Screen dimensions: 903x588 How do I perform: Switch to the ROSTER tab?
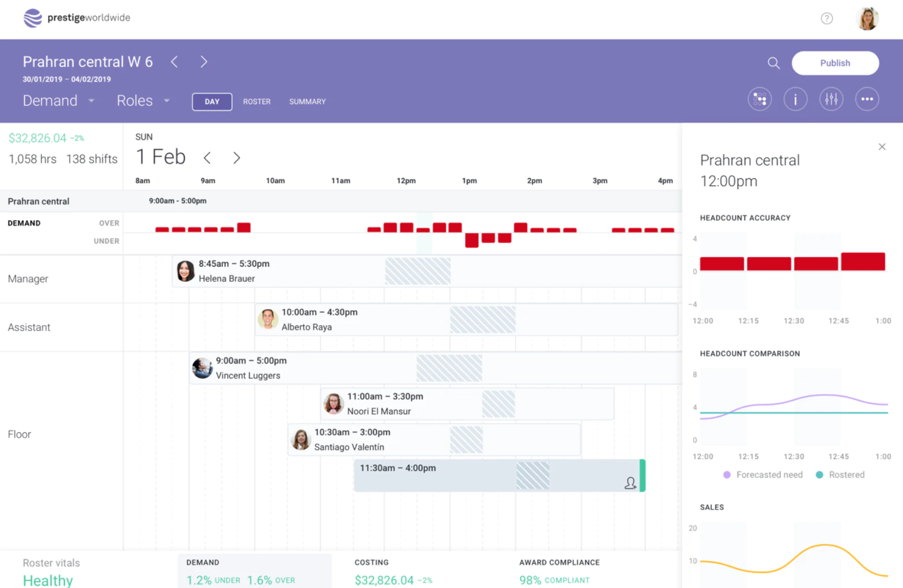[x=257, y=102]
